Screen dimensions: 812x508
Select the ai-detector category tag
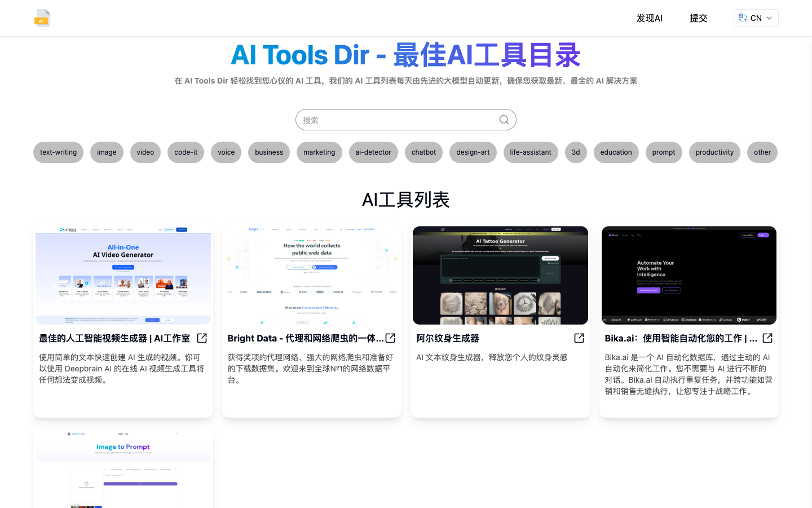373,152
